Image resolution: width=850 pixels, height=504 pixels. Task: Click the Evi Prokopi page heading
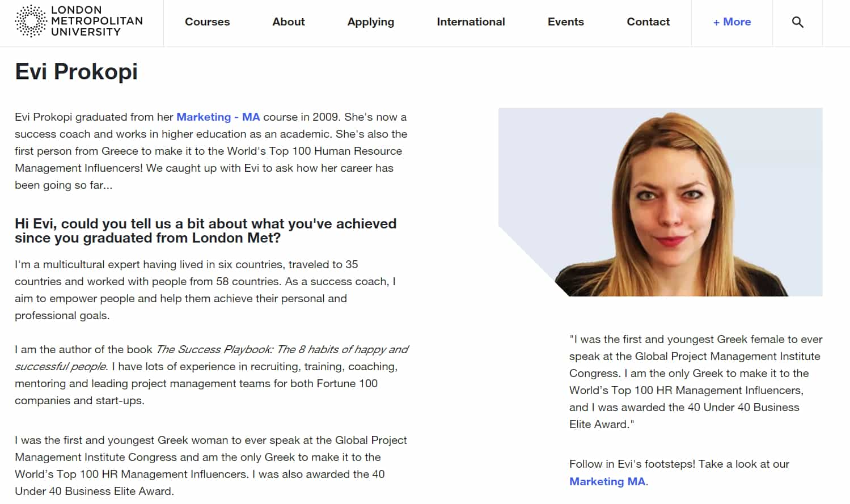[77, 72]
